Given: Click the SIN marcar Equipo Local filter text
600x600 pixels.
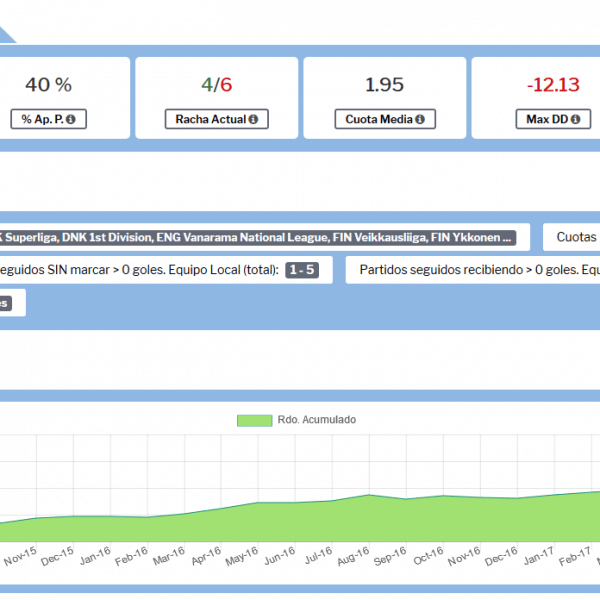Looking at the screenshot, I should 139,270.
